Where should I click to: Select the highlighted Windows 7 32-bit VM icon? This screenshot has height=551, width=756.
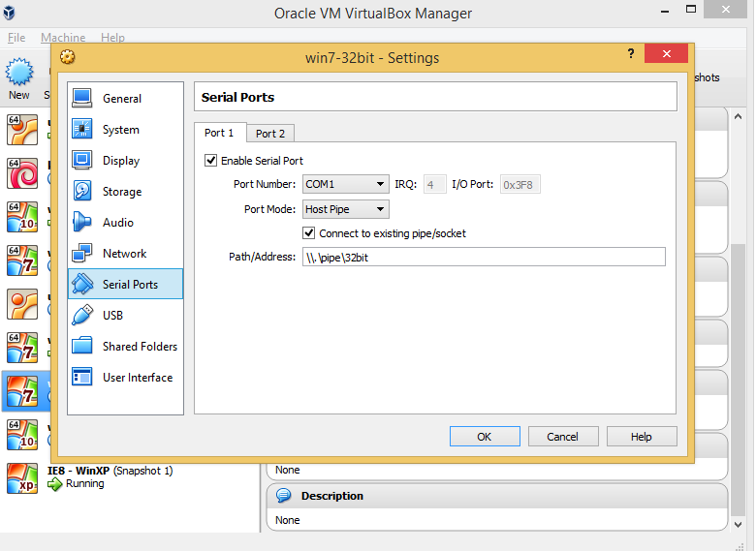pyautogui.click(x=22, y=391)
